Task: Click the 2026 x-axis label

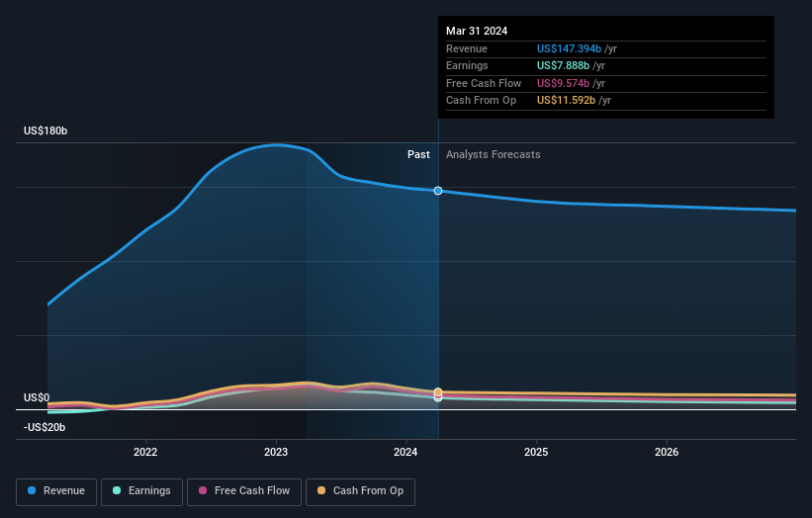Action: pyautogui.click(x=667, y=453)
